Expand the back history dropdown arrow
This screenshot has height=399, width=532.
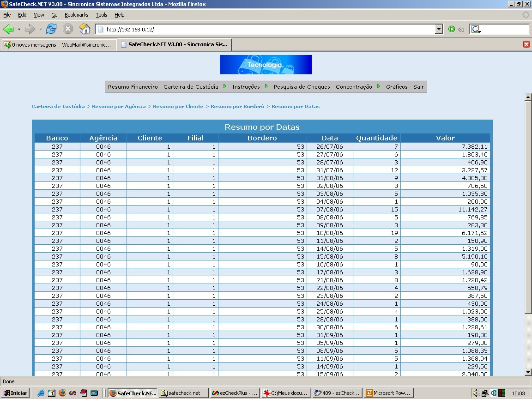19,30
